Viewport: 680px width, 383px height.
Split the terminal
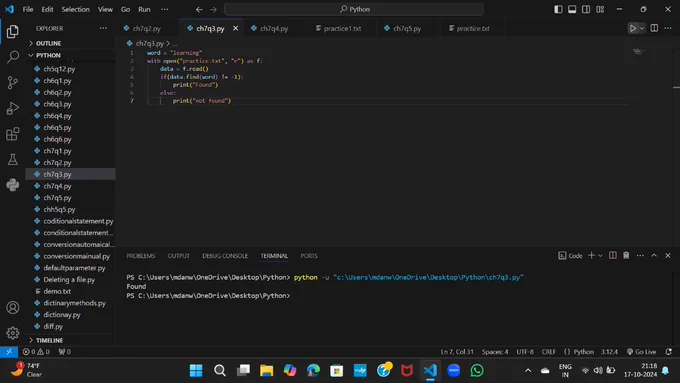click(612, 255)
